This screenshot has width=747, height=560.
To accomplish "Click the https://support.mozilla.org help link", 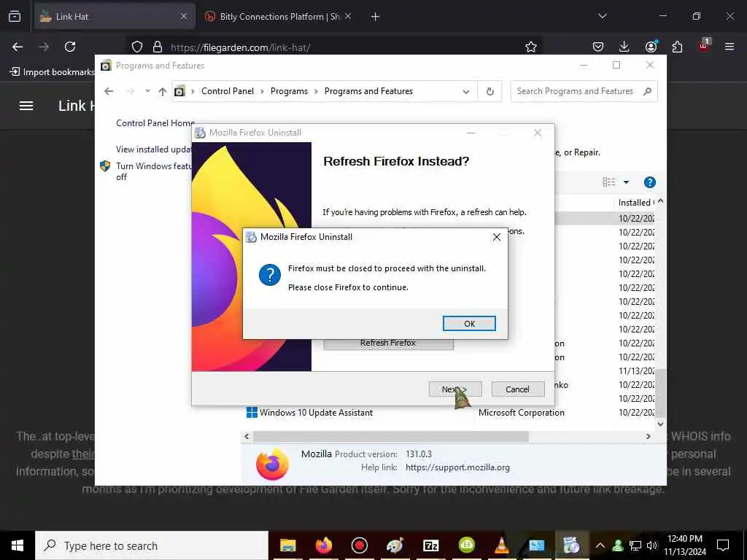I will (x=458, y=467).
